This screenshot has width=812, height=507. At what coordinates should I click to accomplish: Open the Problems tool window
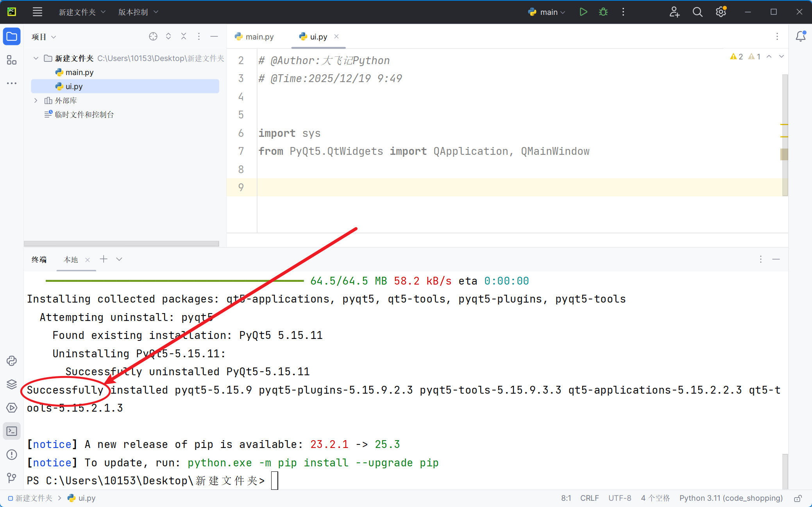[12, 455]
